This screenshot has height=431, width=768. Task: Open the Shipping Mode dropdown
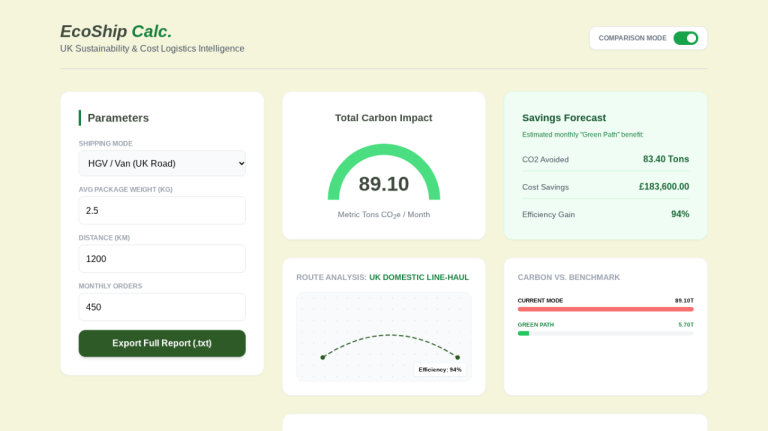click(x=162, y=163)
